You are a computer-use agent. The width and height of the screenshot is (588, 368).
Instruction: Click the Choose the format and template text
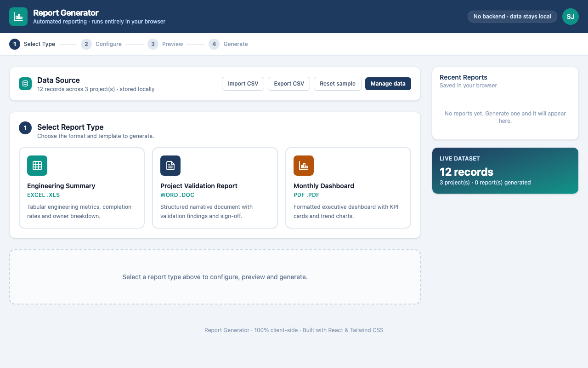coord(96,136)
